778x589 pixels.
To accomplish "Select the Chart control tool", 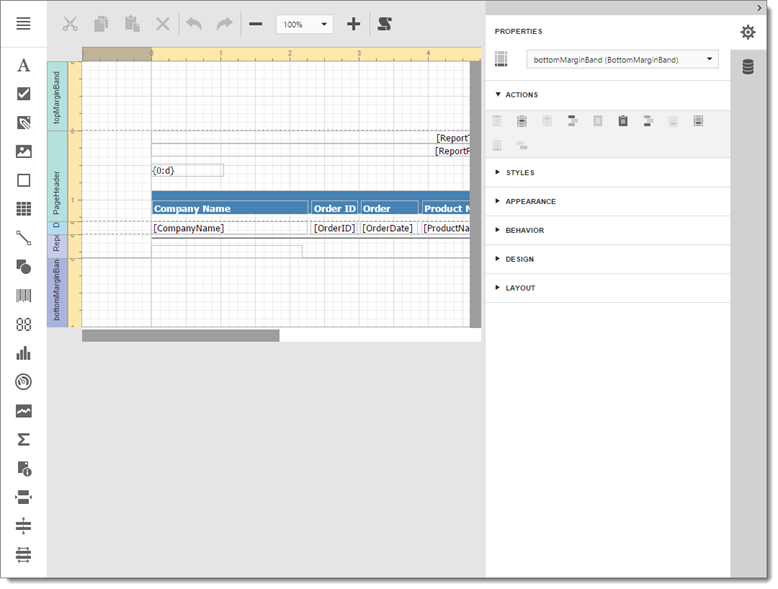I will click(24, 353).
